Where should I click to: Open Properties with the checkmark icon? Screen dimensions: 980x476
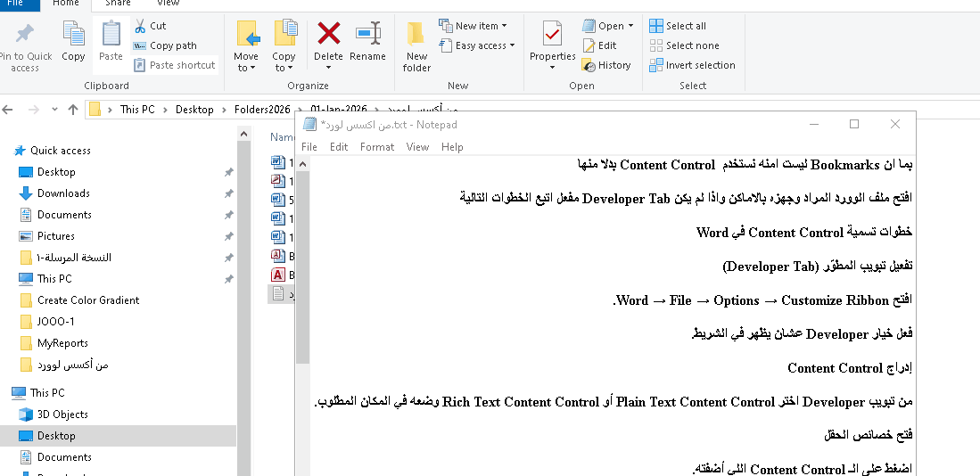[552, 36]
